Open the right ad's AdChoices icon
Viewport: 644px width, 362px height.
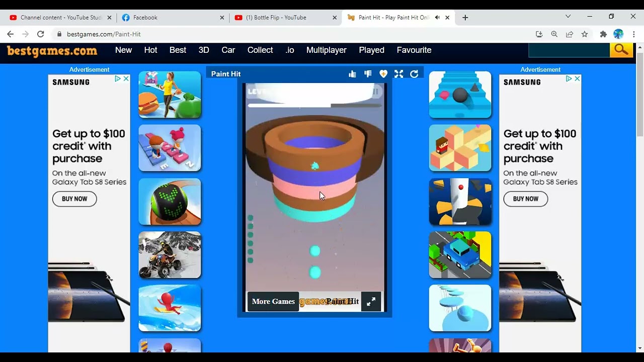(x=569, y=78)
